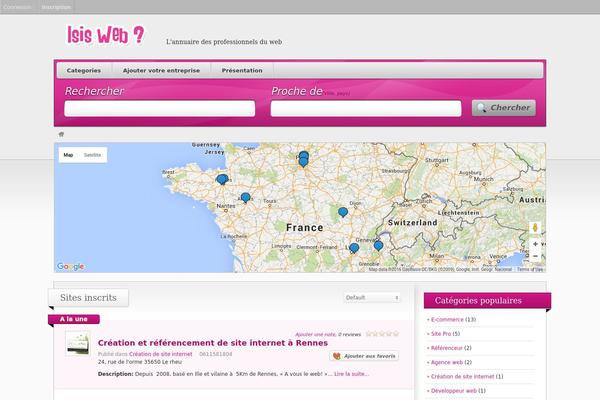
Task: Click the map marker near Rennes
Action: [x=222, y=179]
